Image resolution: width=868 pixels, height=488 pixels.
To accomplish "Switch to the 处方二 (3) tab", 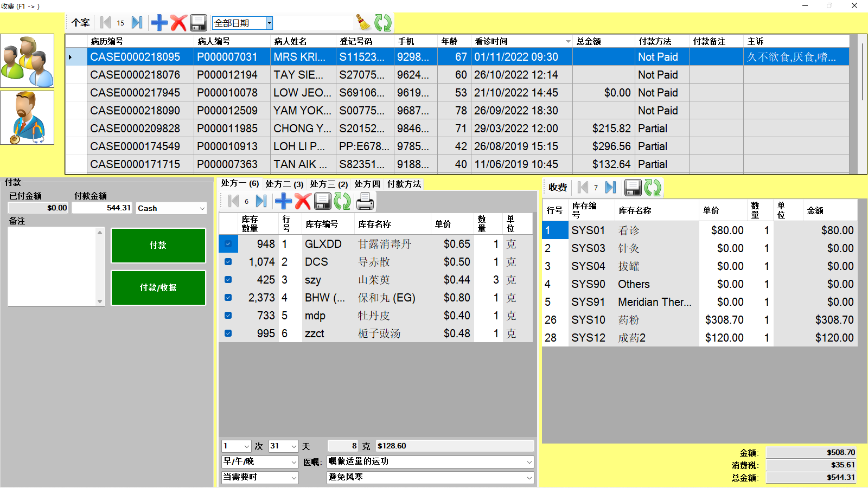I will (284, 184).
